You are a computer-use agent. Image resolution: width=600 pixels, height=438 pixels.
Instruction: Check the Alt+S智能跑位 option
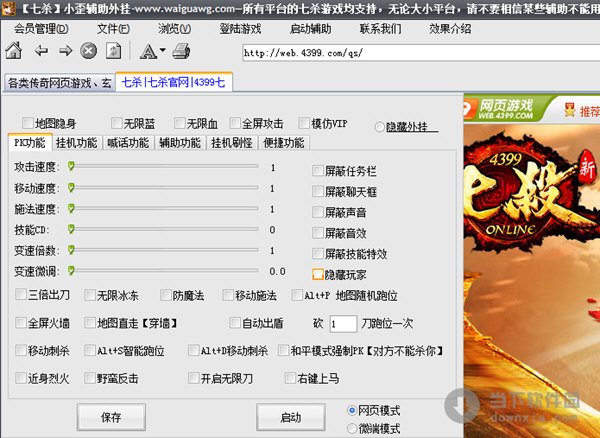90,350
